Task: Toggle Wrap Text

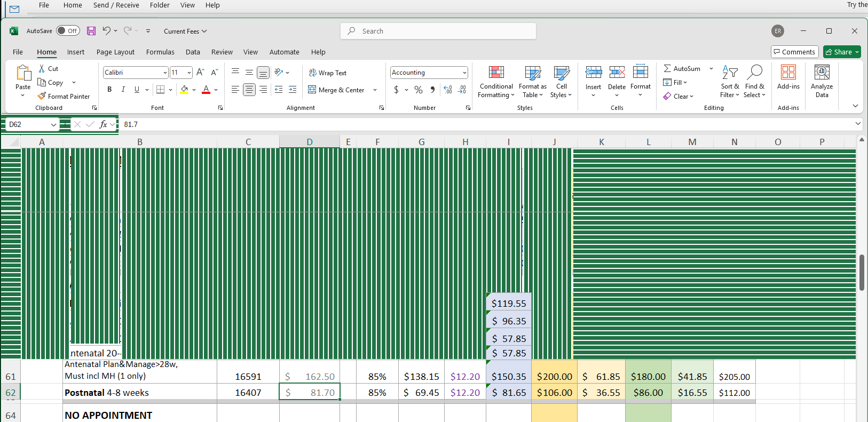Action: tap(328, 73)
